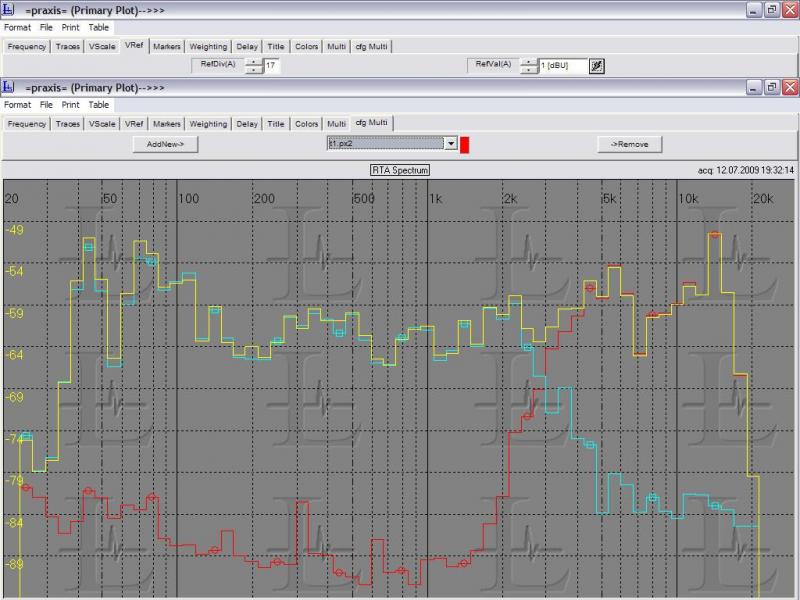
Task: Switch to Markers tab in lower window
Action: 167,124
